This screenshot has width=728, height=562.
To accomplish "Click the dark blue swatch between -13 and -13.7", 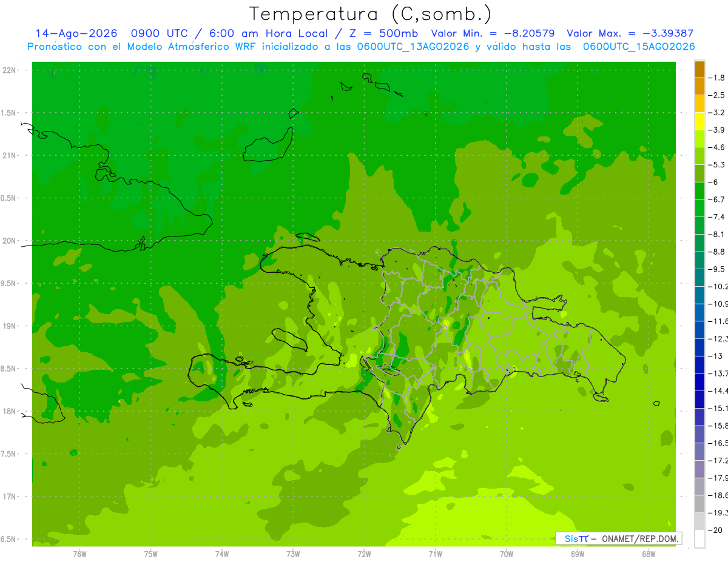I will [699, 364].
